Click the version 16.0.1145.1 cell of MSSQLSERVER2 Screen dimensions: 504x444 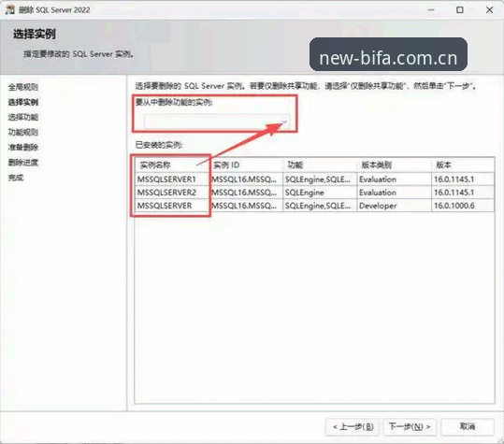[x=463, y=193]
